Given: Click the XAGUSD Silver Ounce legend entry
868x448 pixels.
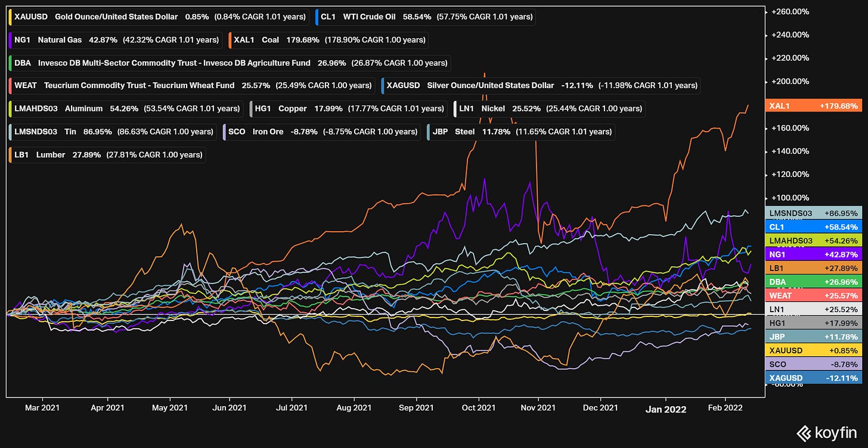Looking at the screenshot, I should click(x=540, y=85).
